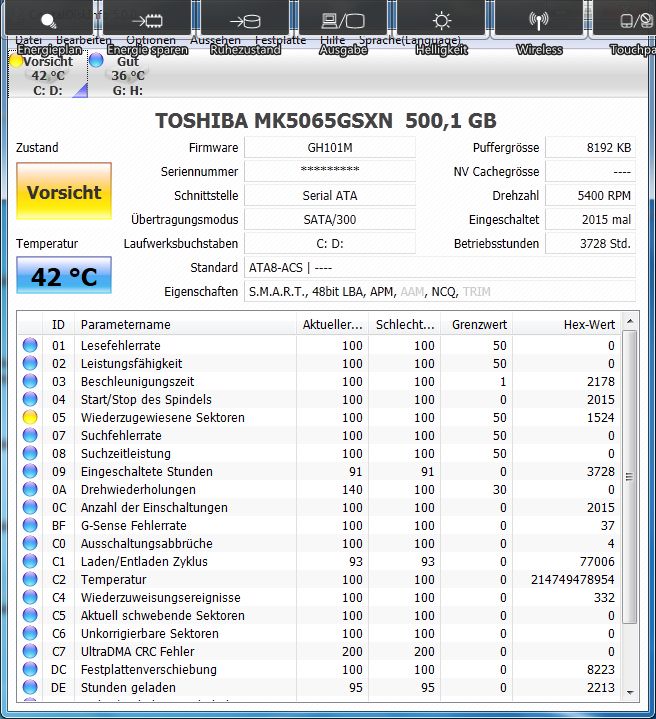Click the Betriebsstunden value 3728 Std.

pyautogui.click(x=590, y=243)
